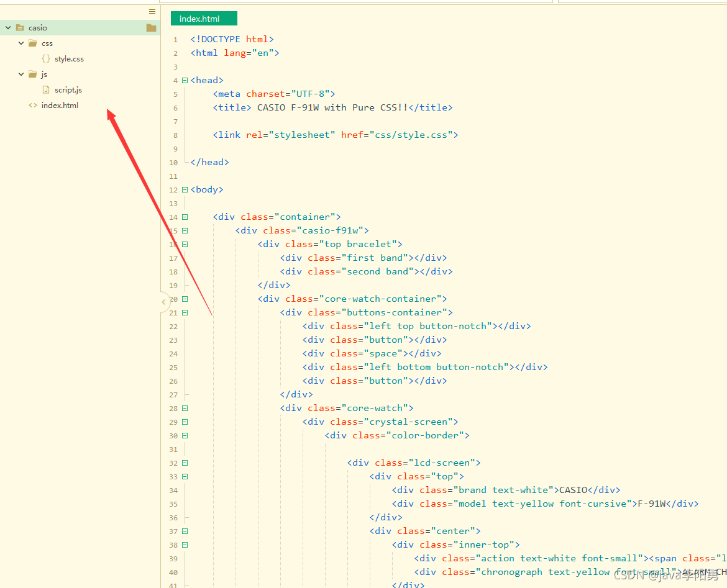727x588 pixels.
Task: Collapse the sidebar with the left chevron handle
Action: point(163,302)
